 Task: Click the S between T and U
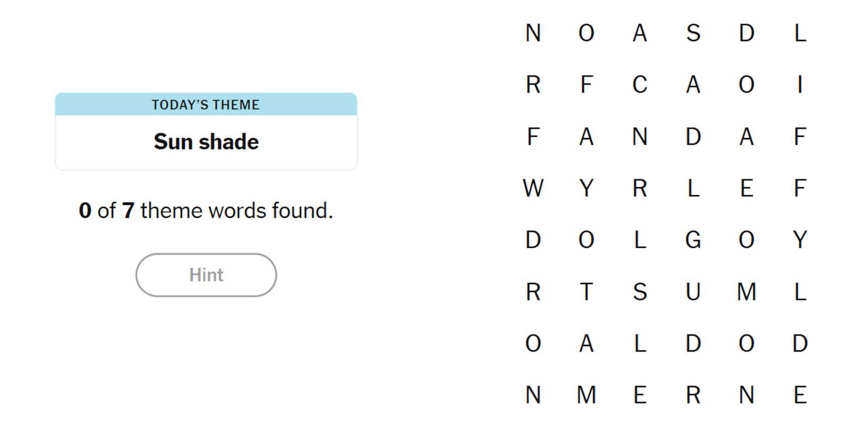[x=640, y=292]
